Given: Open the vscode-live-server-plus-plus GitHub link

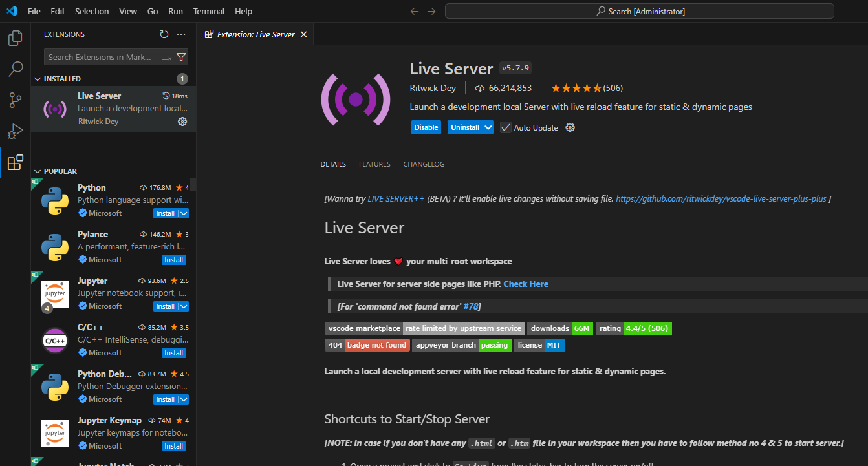Looking at the screenshot, I should tap(721, 199).
